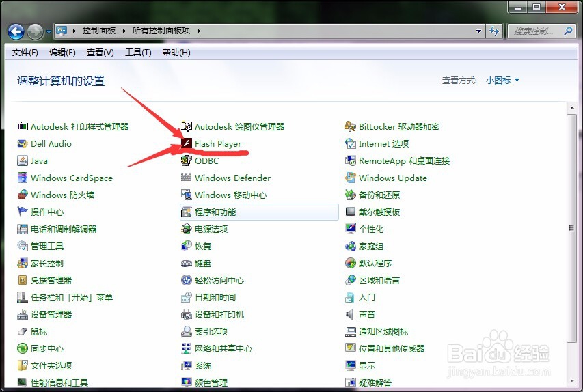Open the 管理工具 link
The image size is (583, 392).
point(47,246)
